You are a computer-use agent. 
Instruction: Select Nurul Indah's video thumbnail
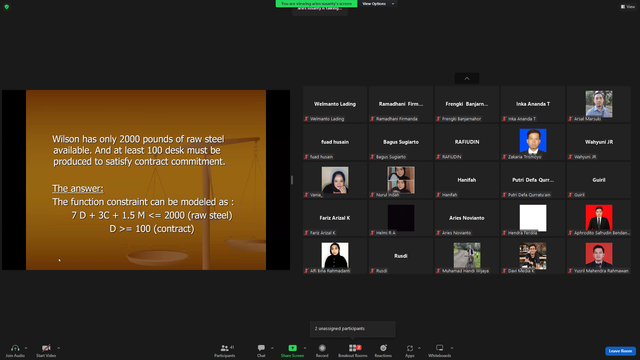[x=401, y=180]
